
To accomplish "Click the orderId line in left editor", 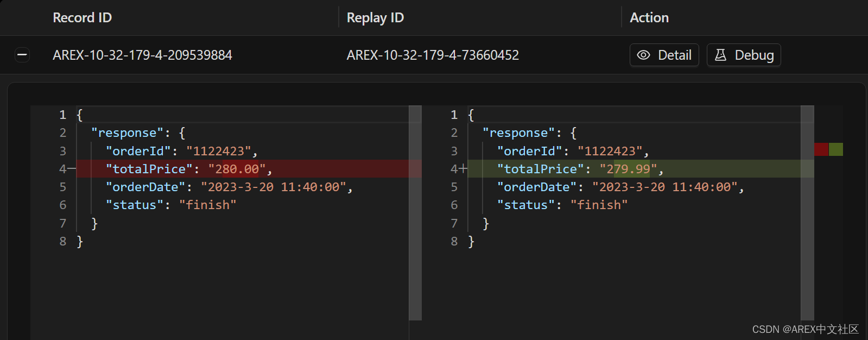I will (181, 151).
